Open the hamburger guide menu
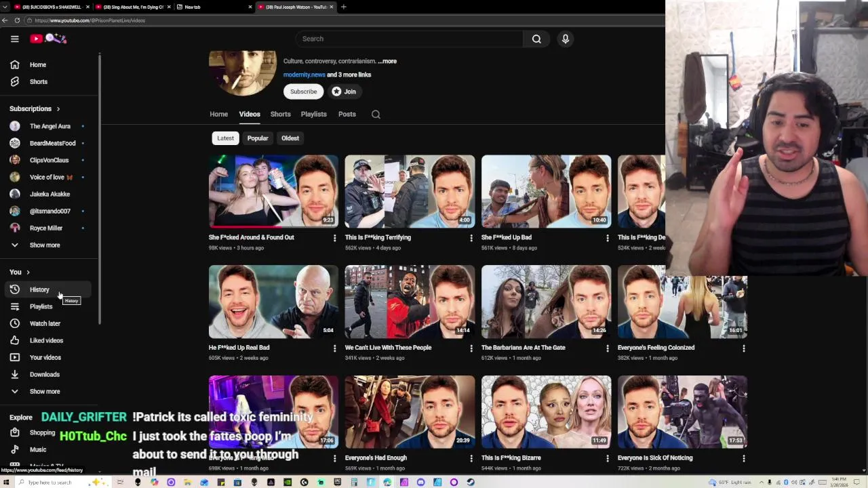The height and width of the screenshot is (488, 868). [14, 39]
